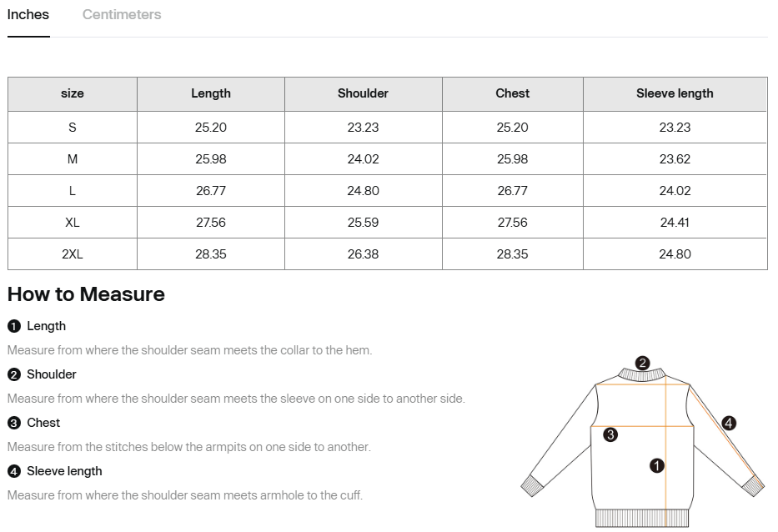Viewport: 778px width, 532px height.
Task: Click number 1 marker on sweater diagram
Action: tap(657, 466)
